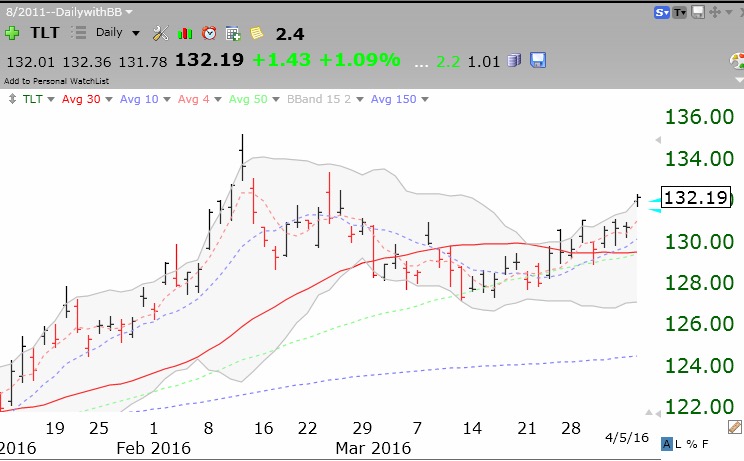744x461 pixels.
Task: Click the TLT ticker symbol in the header
Action: [45, 32]
